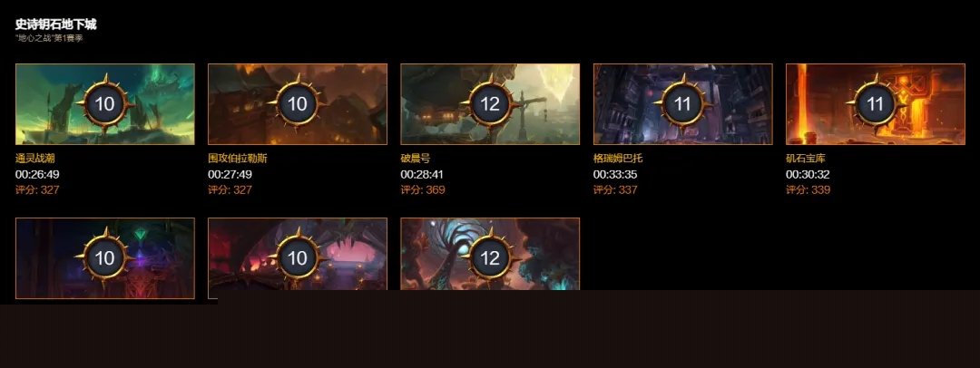Click the level 11 keystone badge on 矶石宝库

pos(875,103)
